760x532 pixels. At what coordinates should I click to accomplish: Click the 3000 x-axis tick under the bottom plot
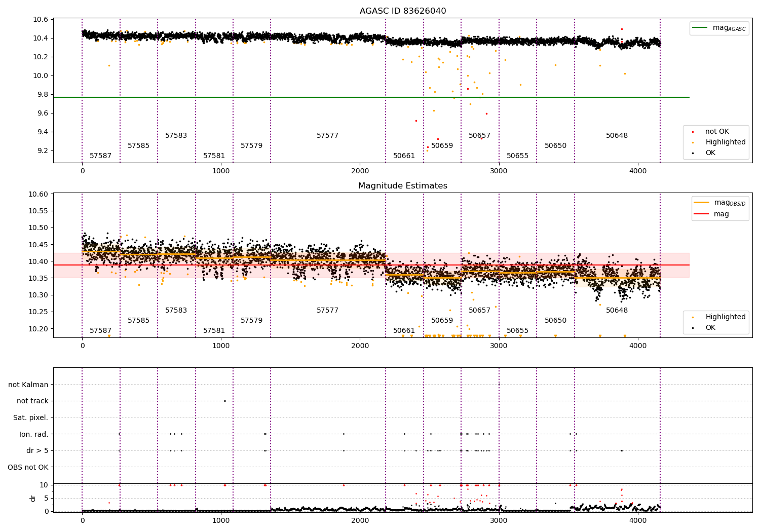[499, 521]
